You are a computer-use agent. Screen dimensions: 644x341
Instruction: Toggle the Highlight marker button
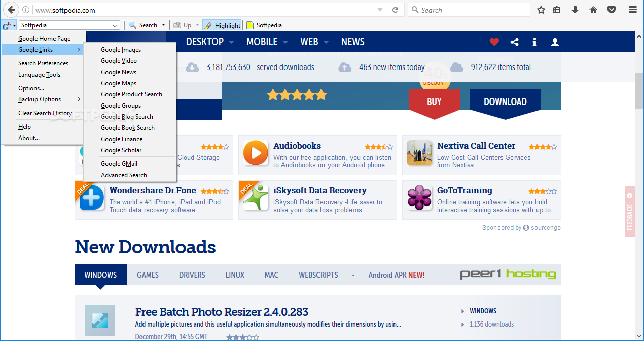(x=222, y=25)
